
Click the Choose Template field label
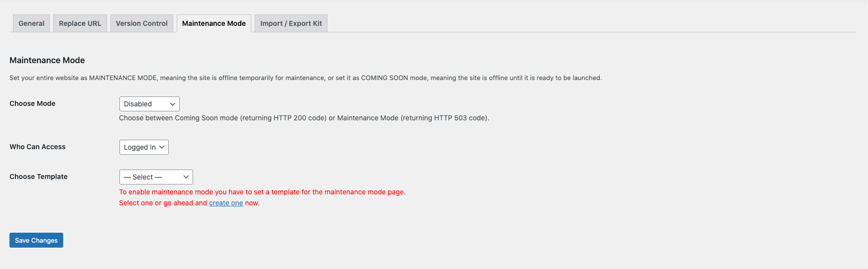(x=38, y=177)
